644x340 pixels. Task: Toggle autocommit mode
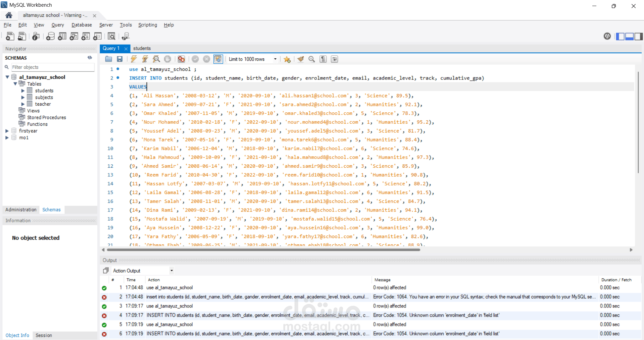218,59
